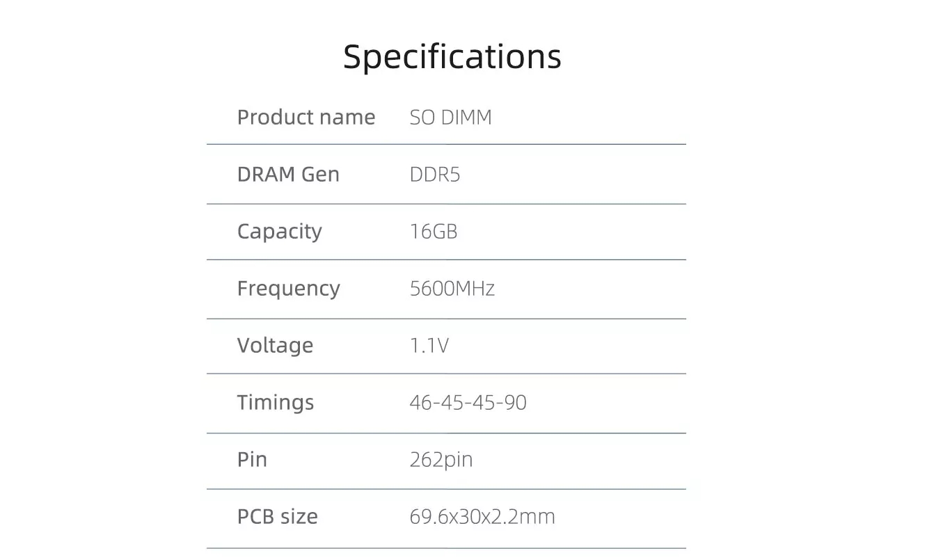943x560 pixels.
Task: Select the Voltage label
Action: click(x=276, y=346)
